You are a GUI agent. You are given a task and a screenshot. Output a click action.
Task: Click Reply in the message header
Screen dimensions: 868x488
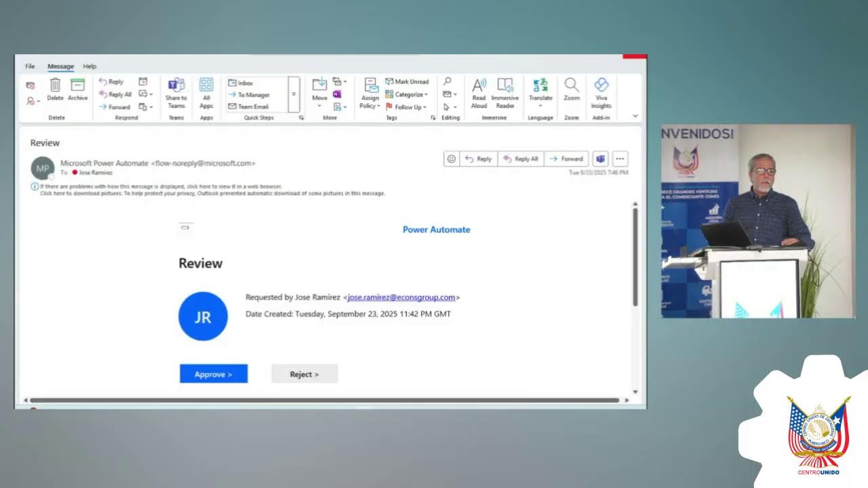tap(478, 159)
